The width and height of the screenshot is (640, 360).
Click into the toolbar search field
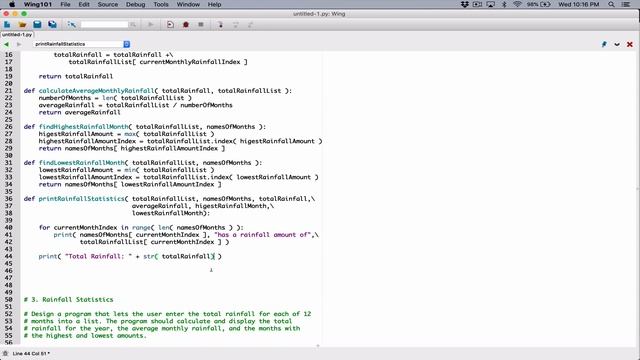point(104,24)
